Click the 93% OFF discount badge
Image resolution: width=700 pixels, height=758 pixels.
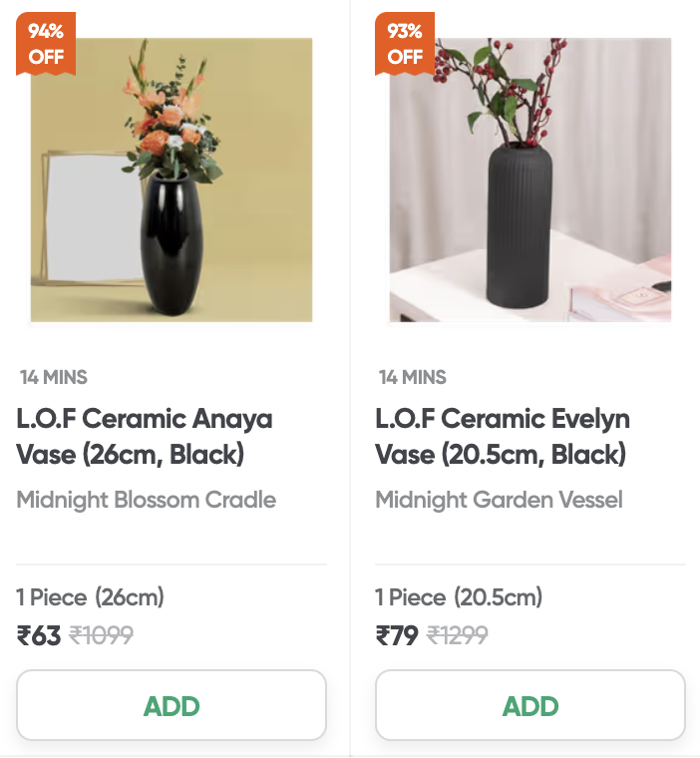pyautogui.click(x=405, y=44)
